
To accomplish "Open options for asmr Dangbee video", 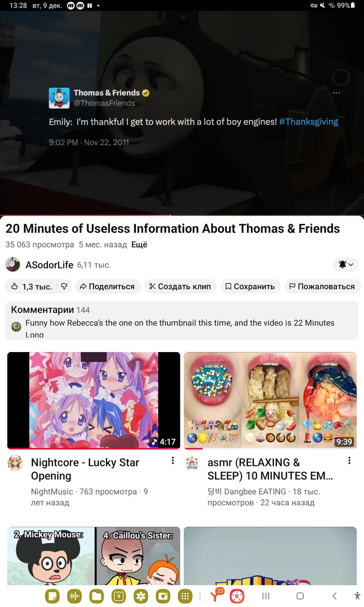I will point(349,461).
